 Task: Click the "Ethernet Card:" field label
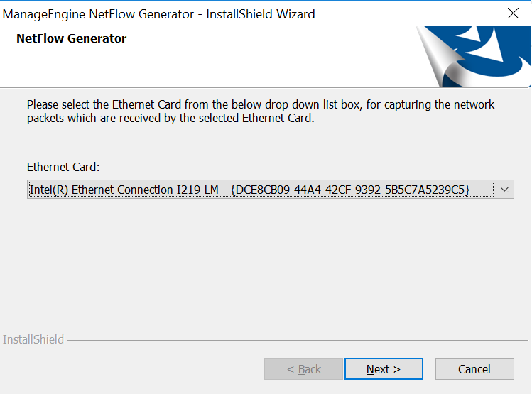pos(63,167)
